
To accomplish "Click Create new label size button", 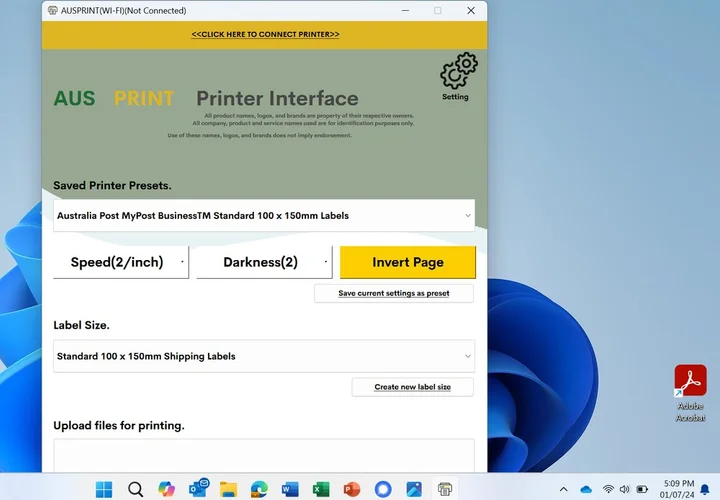I will [412, 387].
